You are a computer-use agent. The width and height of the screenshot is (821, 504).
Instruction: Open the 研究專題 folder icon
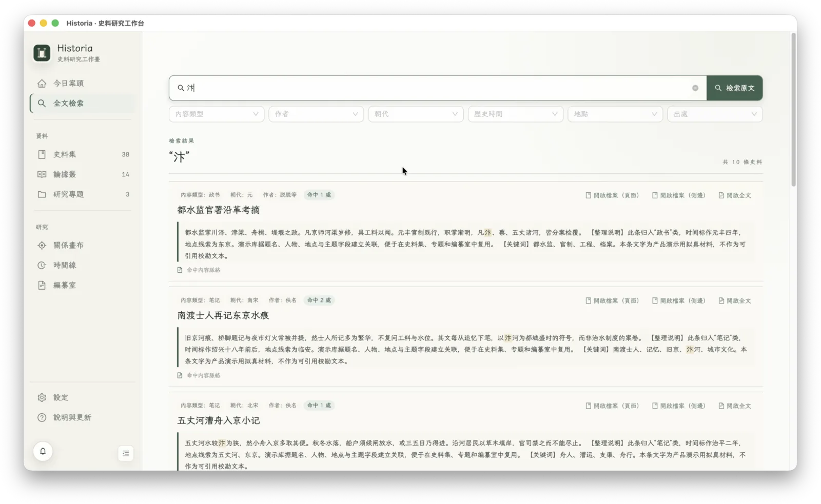pos(42,194)
